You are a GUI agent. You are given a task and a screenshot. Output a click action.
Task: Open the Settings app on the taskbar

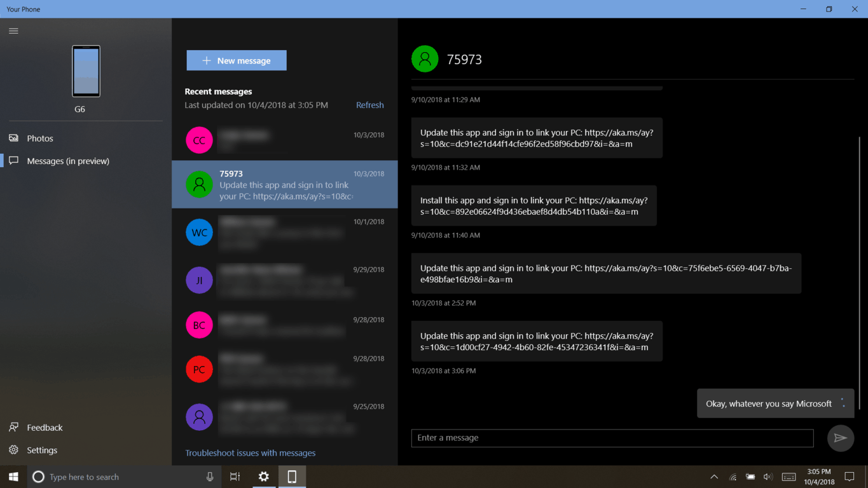[263, 477]
